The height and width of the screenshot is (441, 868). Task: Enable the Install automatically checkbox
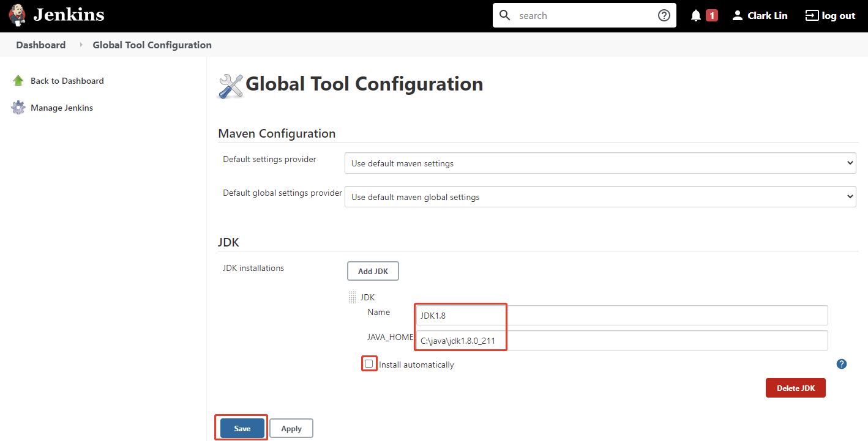tap(369, 364)
